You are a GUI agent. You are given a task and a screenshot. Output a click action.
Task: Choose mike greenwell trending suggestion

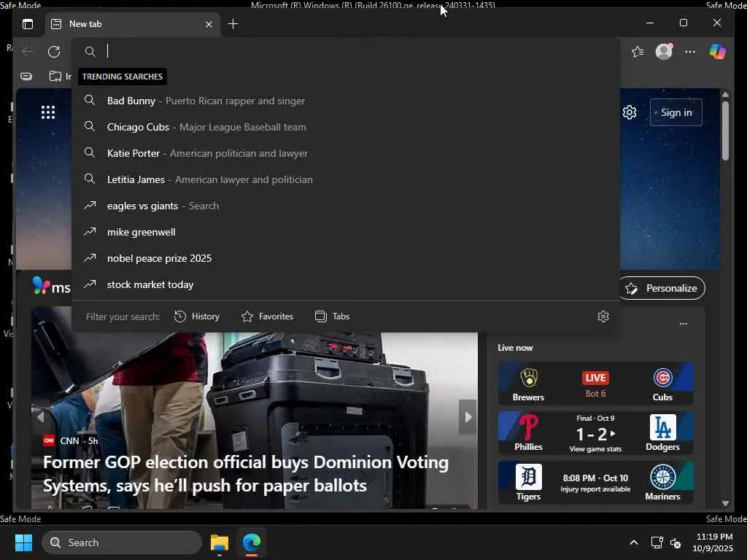point(346,231)
